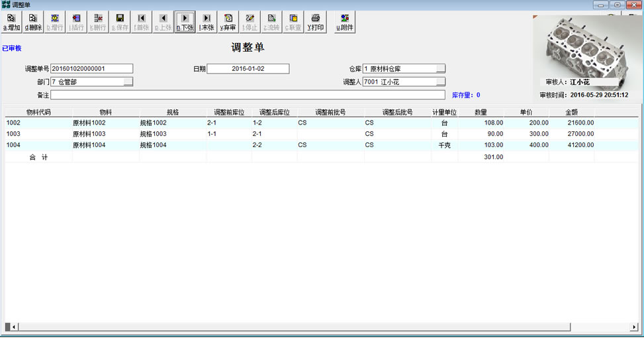
Task: Click the unit price cell 400.00
Action: 526,144
